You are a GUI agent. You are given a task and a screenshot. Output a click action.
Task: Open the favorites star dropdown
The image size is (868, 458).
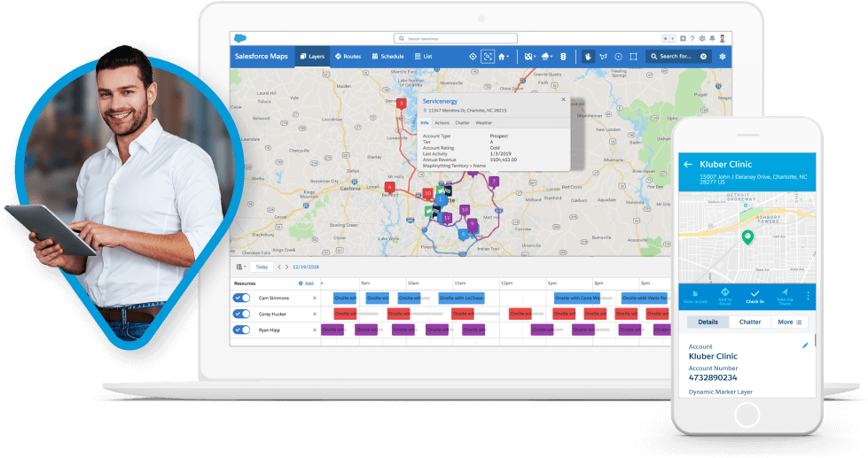pyautogui.click(x=669, y=39)
